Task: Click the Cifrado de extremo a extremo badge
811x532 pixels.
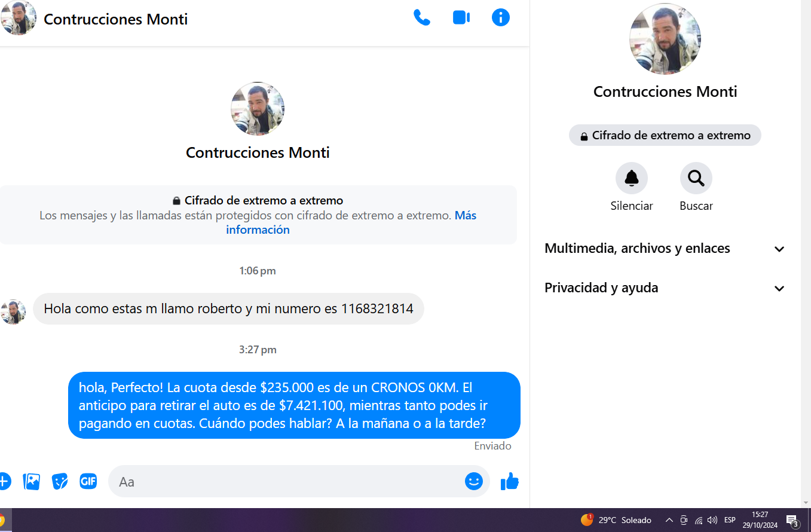Action: tap(665, 135)
